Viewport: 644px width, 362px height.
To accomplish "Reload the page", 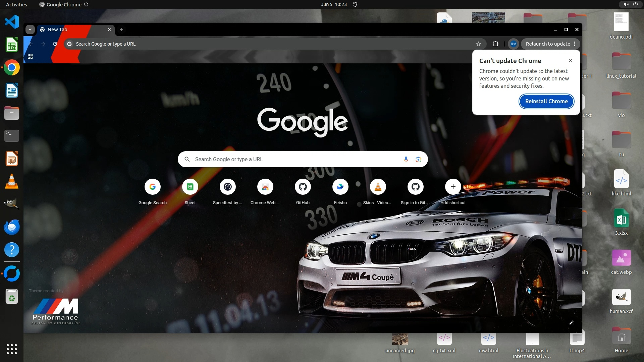I will click(55, 44).
